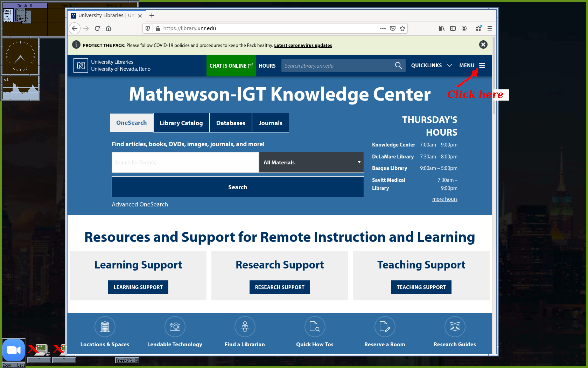Follow the Advanced OneSearch link
This screenshot has height=368, width=588.
tap(140, 204)
